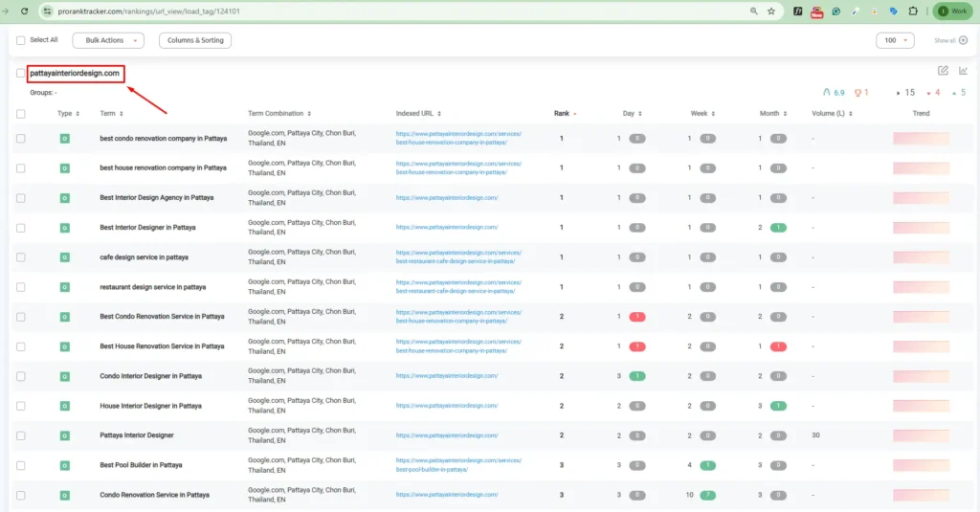980x512 pixels.
Task: Open indexed URL for cafe design service in pattaya
Action: (458, 256)
